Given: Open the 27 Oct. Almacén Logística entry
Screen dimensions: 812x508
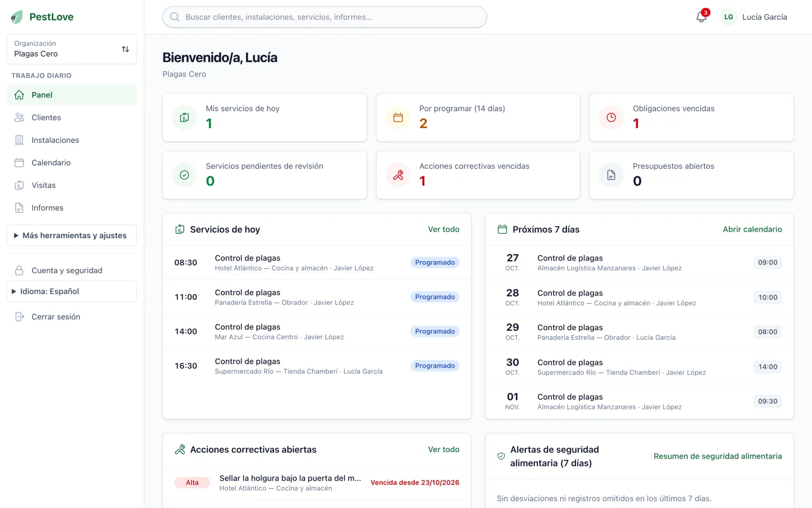Looking at the screenshot, I should coord(639,263).
